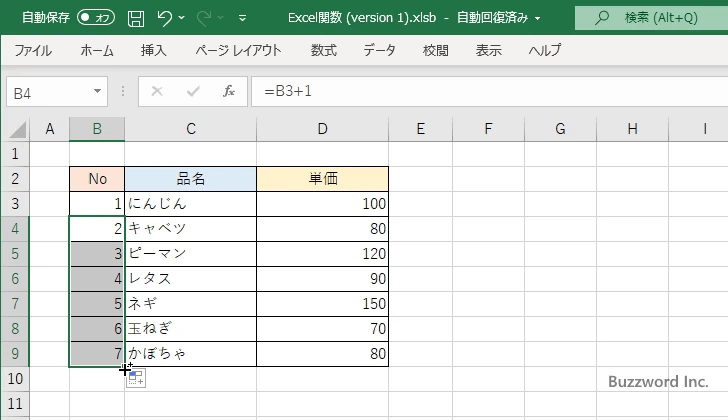This screenshot has height=420, width=728.
Task: Expand the Name Box dropdown arrow
Action: click(97, 91)
